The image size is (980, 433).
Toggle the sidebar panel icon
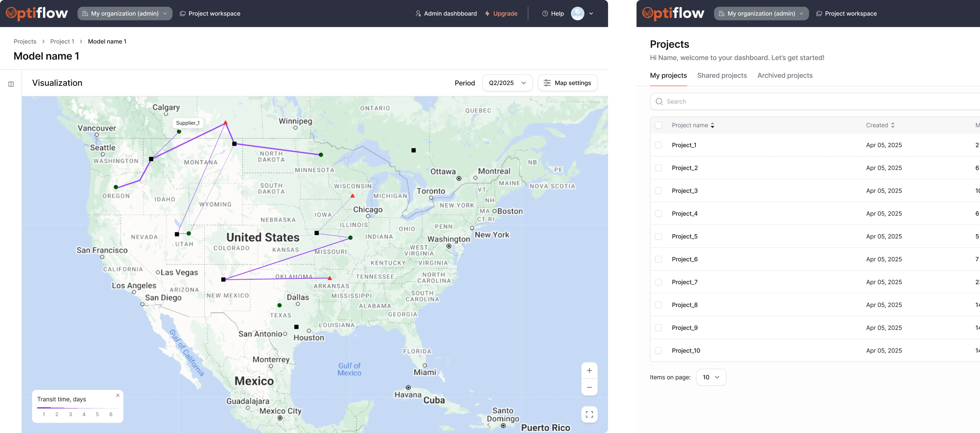click(x=11, y=84)
